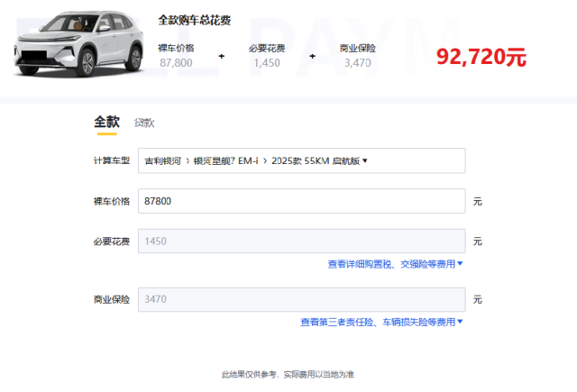The image size is (577, 392).
Task: Click the black arrow after 启航版
Action: pyautogui.click(x=365, y=161)
